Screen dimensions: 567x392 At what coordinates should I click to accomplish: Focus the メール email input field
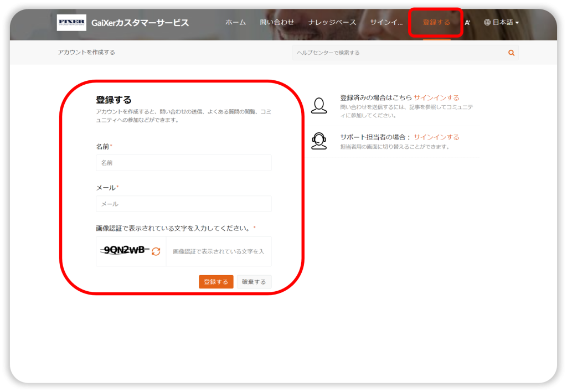click(183, 204)
